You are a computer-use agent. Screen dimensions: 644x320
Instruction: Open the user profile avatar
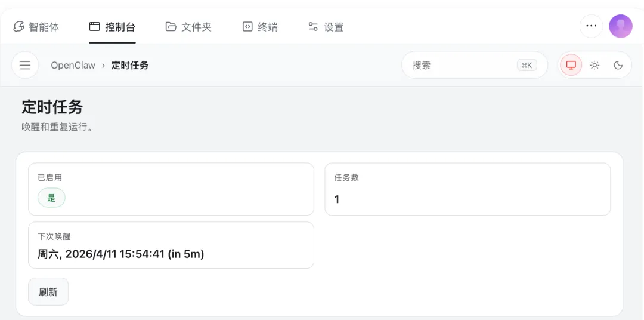tap(620, 26)
